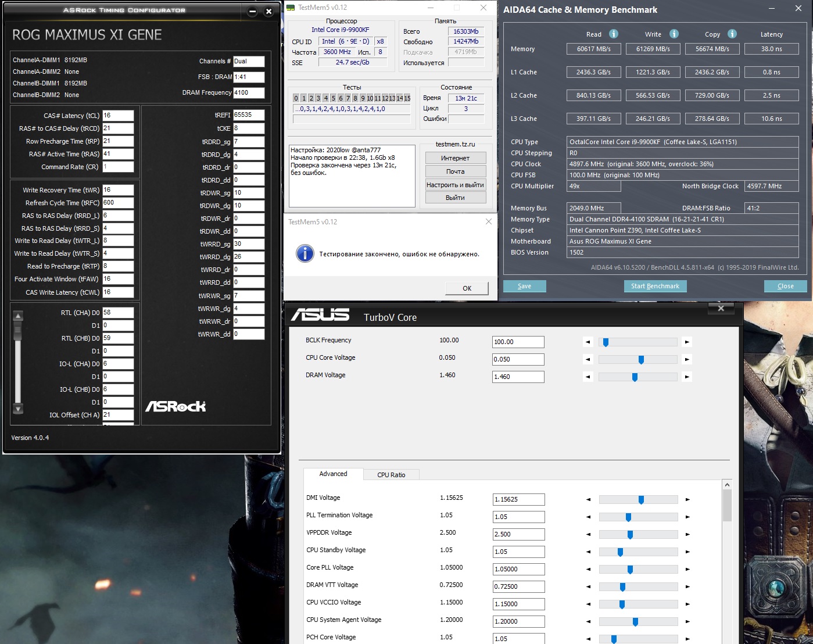This screenshot has width=813, height=644.
Task: Increase Core PLL Voltage with right arrow
Action: point(687,570)
